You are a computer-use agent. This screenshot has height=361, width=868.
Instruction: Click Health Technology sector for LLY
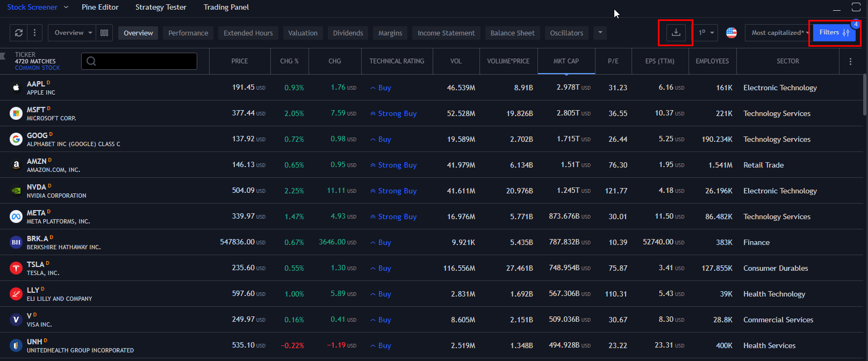[x=774, y=294]
